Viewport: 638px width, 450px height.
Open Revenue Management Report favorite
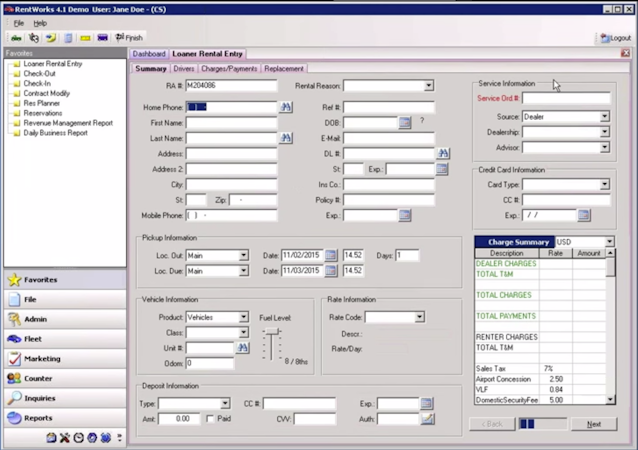click(x=68, y=123)
